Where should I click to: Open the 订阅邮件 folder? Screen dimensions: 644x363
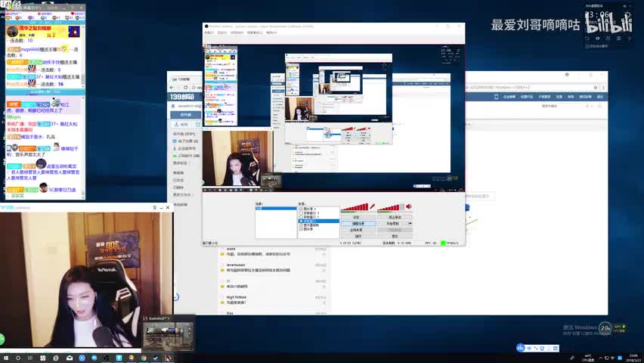(187, 156)
